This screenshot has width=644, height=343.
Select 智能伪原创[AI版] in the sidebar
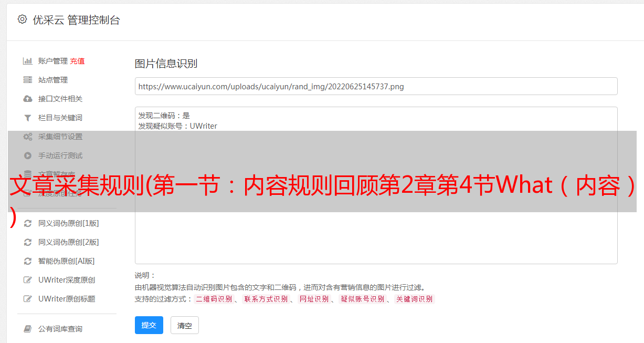coord(66,261)
